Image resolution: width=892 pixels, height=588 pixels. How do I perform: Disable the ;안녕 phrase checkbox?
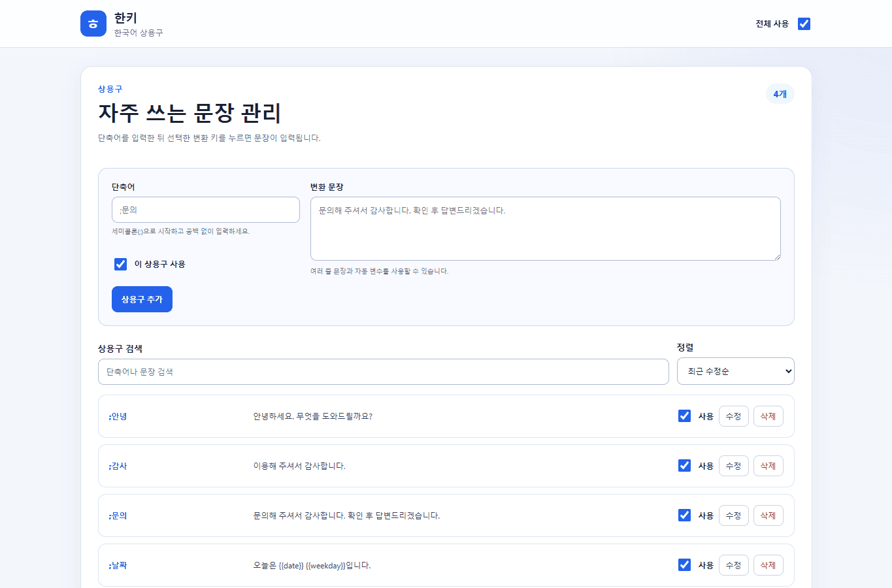(684, 416)
